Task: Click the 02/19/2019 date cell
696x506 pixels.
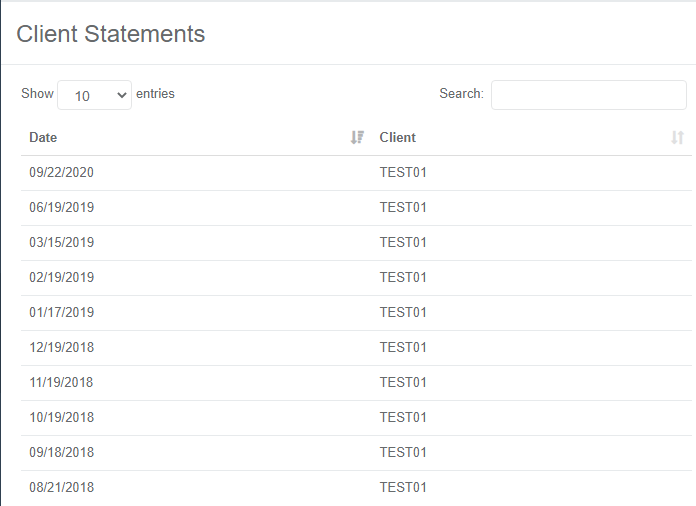Action: coord(61,278)
